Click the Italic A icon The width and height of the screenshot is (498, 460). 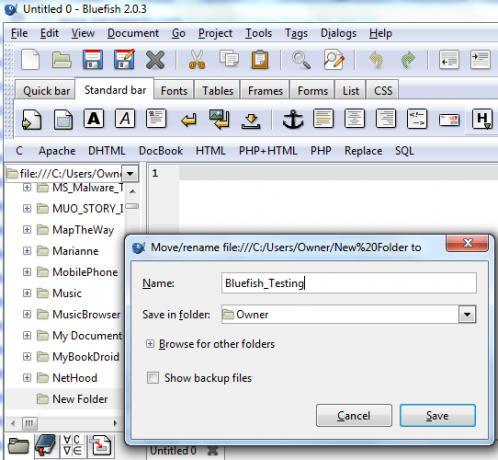pyautogui.click(x=125, y=119)
